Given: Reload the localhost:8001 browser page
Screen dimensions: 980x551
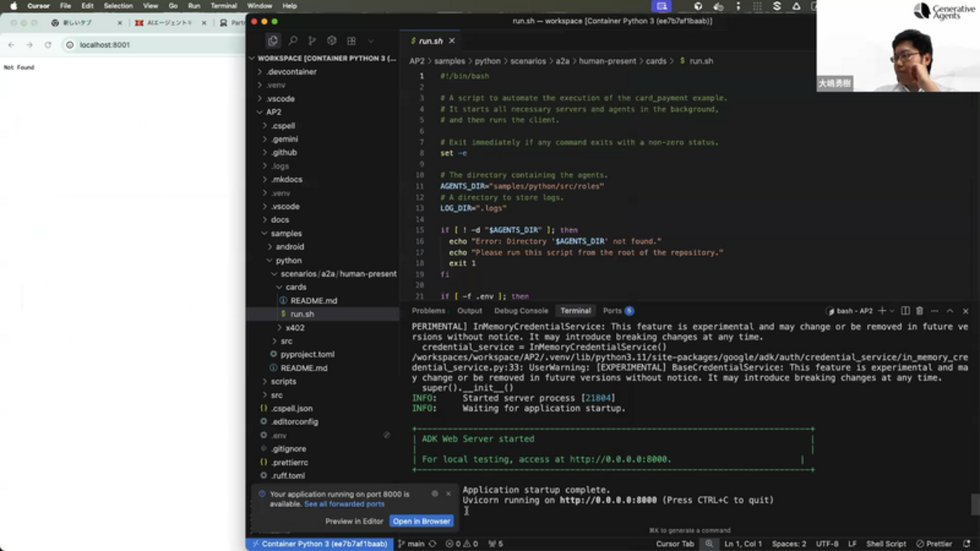Looking at the screenshot, I should (47, 44).
